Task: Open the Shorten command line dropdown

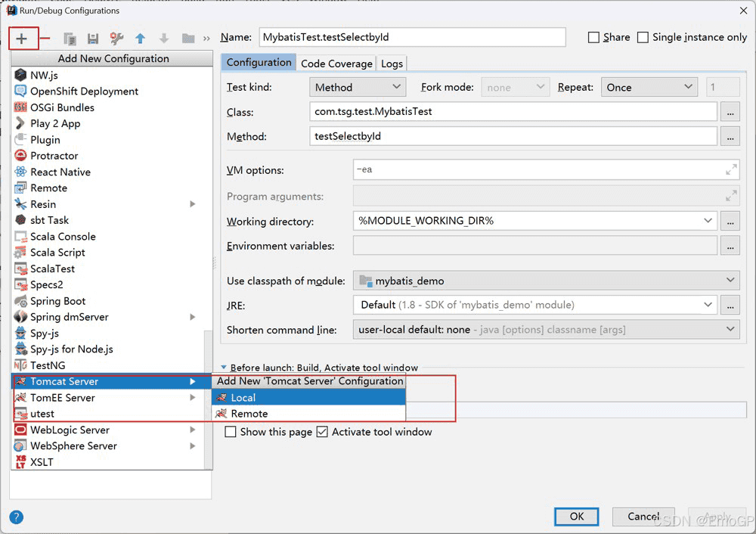Action: click(x=547, y=330)
